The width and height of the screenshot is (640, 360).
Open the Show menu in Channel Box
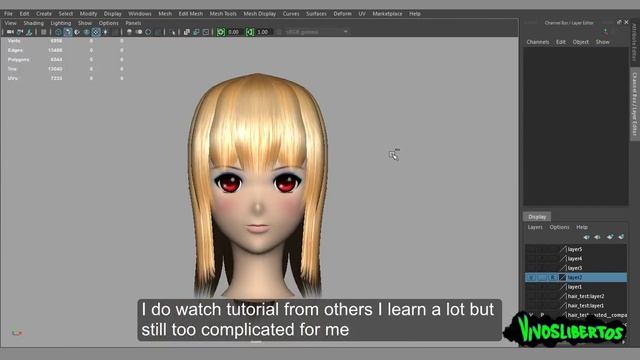click(x=602, y=42)
